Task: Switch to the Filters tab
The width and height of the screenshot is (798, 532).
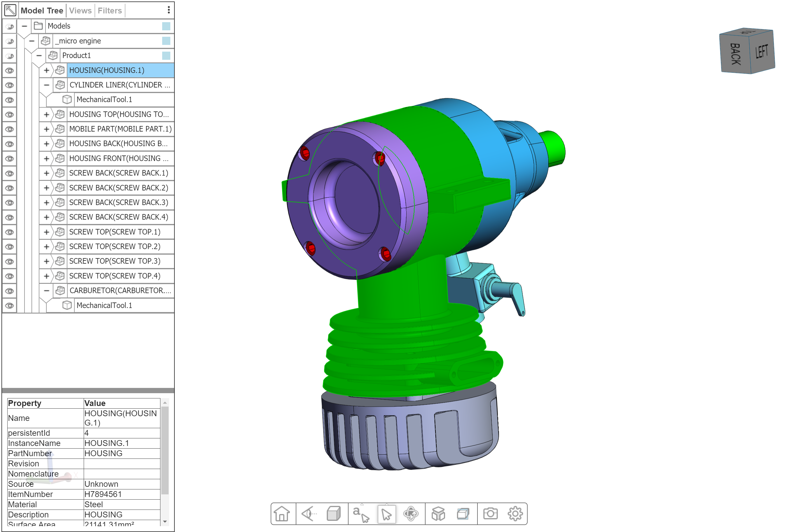Action: (x=110, y=10)
